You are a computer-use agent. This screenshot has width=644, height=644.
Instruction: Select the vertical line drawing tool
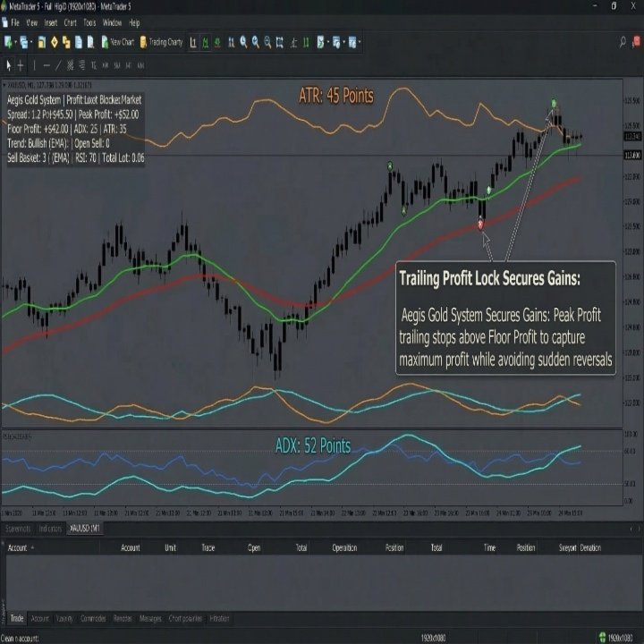point(34,65)
